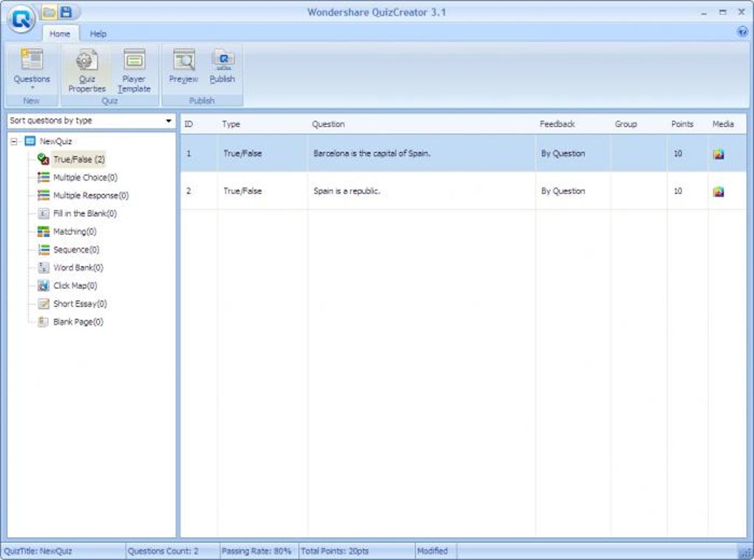The height and width of the screenshot is (560, 754).
Task: Select Short Essay(0) question type
Action: pyautogui.click(x=81, y=304)
